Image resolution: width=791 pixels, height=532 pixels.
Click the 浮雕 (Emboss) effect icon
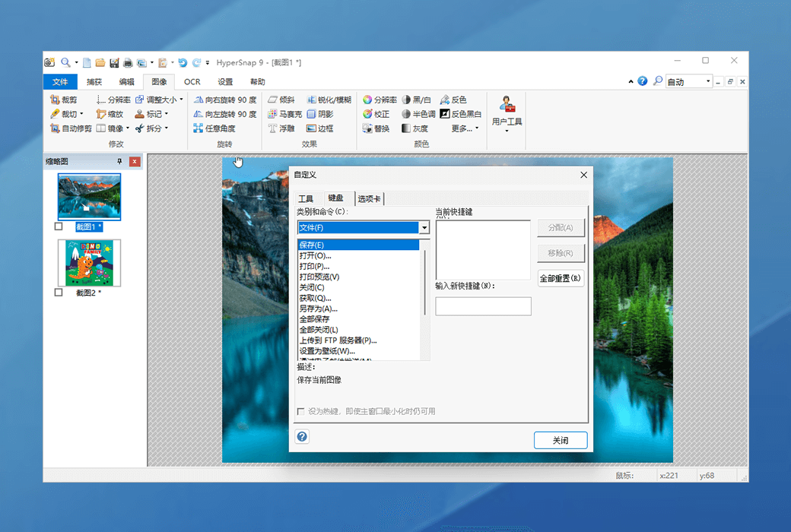click(272, 128)
